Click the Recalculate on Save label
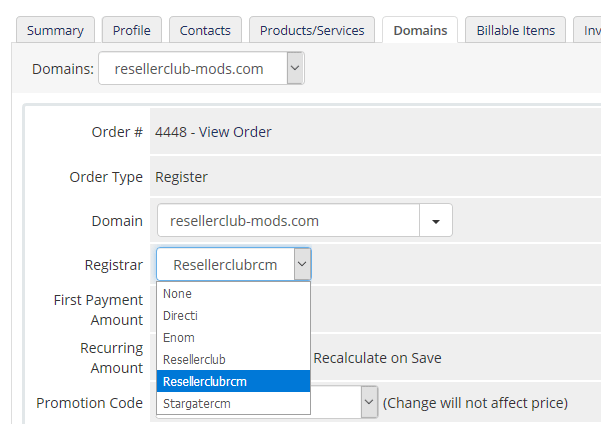 [x=377, y=358]
